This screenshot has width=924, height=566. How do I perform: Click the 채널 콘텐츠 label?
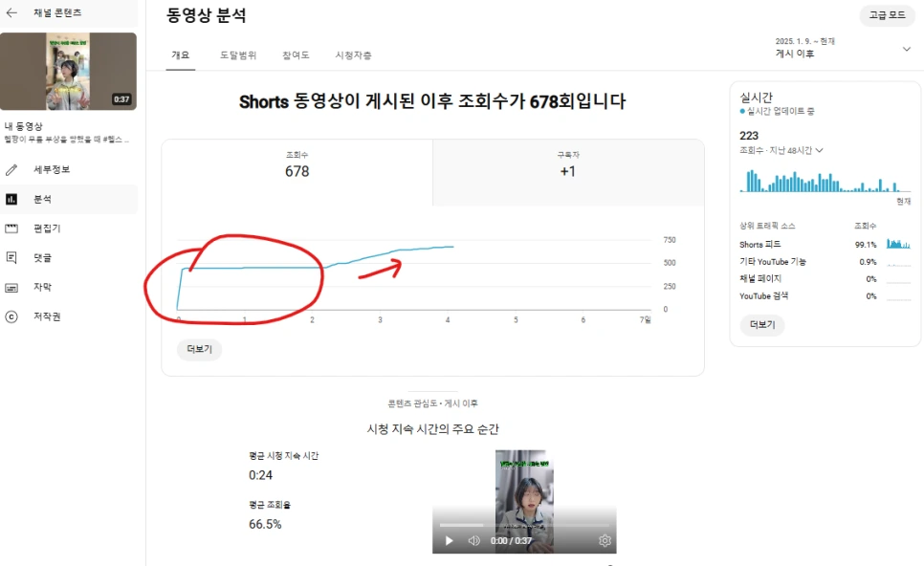[x=57, y=12]
